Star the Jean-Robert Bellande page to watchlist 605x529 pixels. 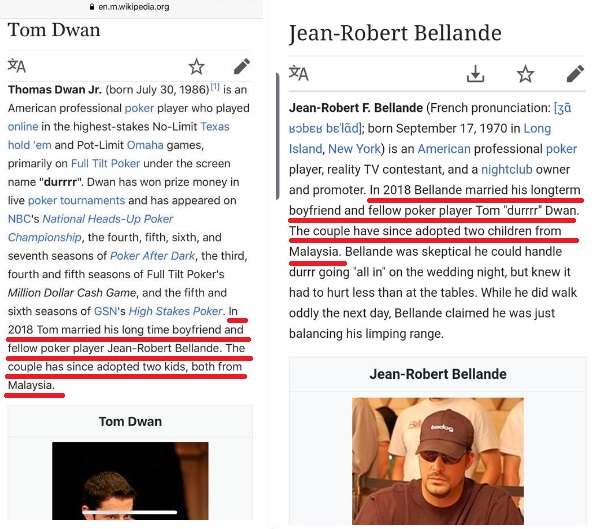pyautogui.click(x=526, y=74)
